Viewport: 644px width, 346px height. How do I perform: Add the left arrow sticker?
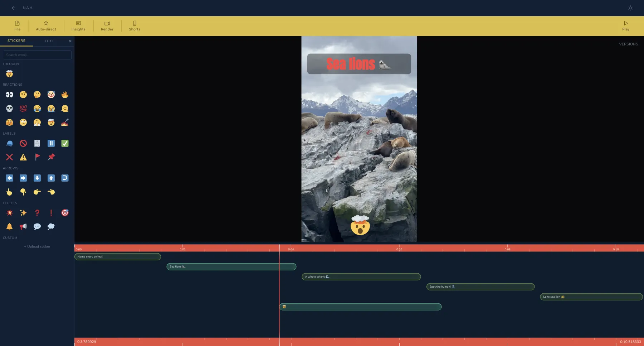tap(9, 178)
